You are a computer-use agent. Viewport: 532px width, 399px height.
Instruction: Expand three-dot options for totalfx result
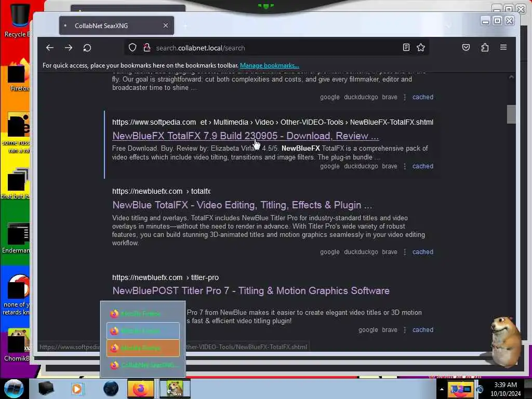[404, 252]
